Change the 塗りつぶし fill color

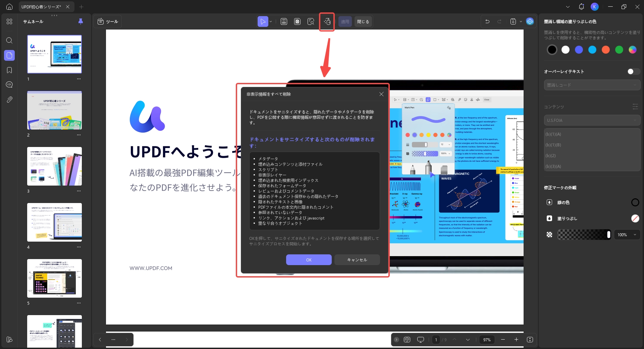tap(635, 218)
